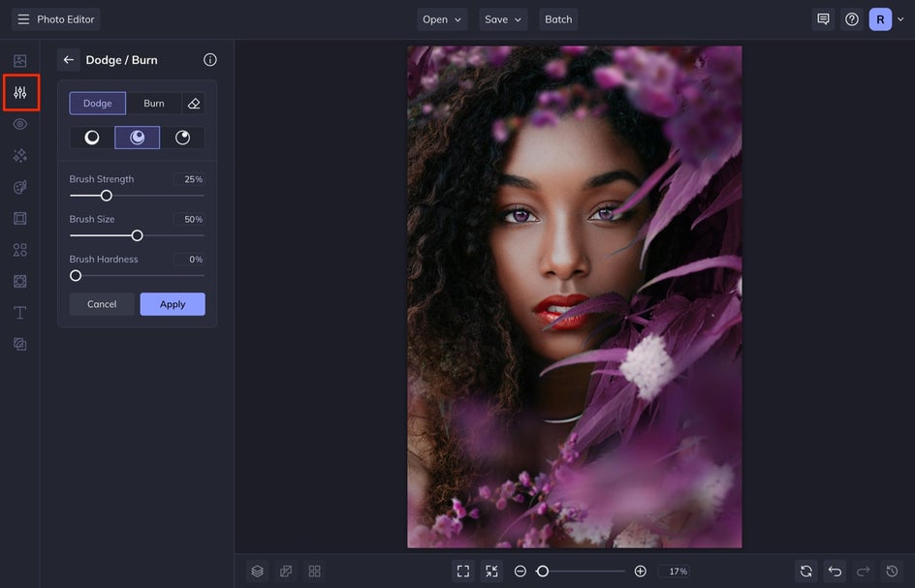Select the Edit sliders sidebar icon
The image size is (915, 588).
pyautogui.click(x=20, y=92)
